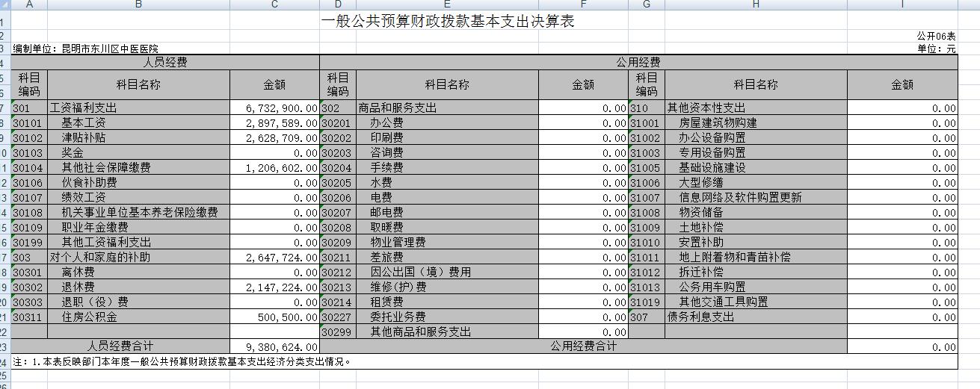
Task: Select column header C
Action: (x=274, y=4)
